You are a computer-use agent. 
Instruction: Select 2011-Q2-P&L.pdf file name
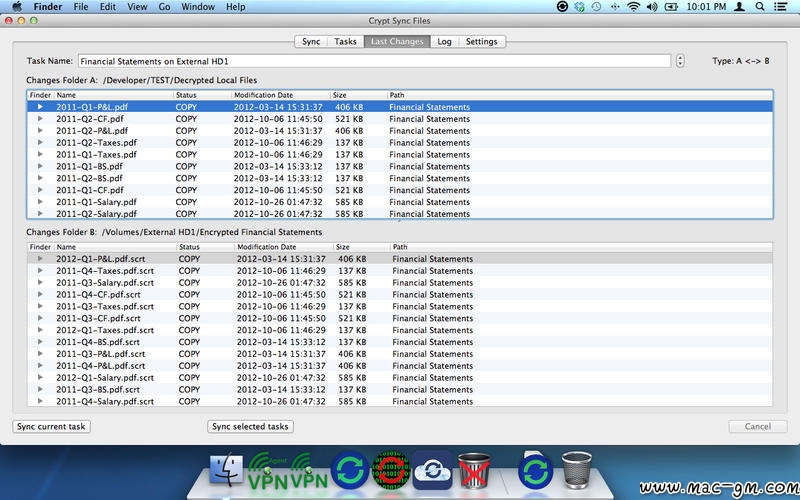tap(92, 131)
